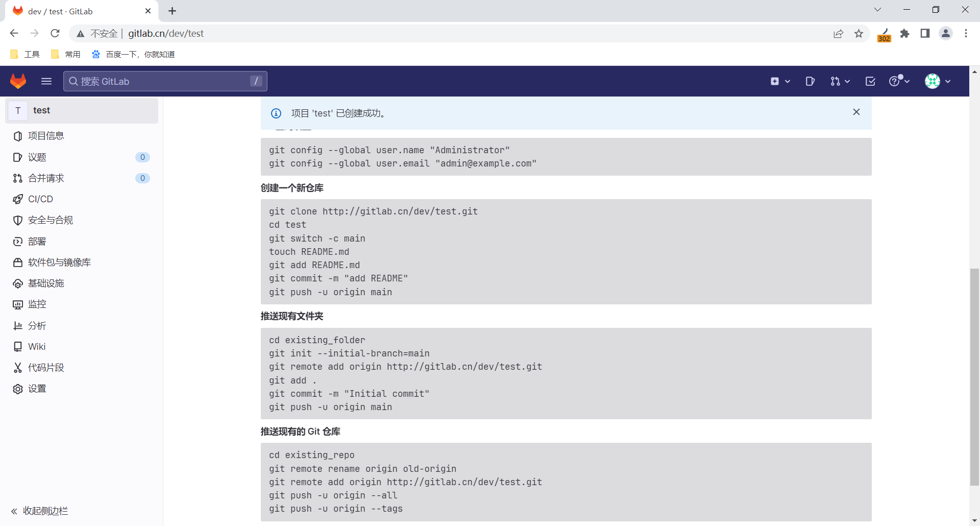
Task: Open the user avatar menu
Action: pos(938,81)
